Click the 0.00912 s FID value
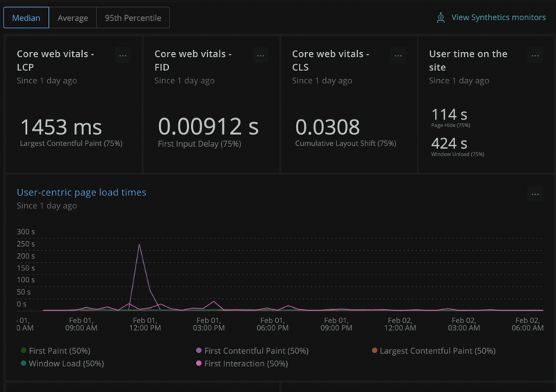The height and width of the screenshot is (392, 556). (x=208, y=126)
